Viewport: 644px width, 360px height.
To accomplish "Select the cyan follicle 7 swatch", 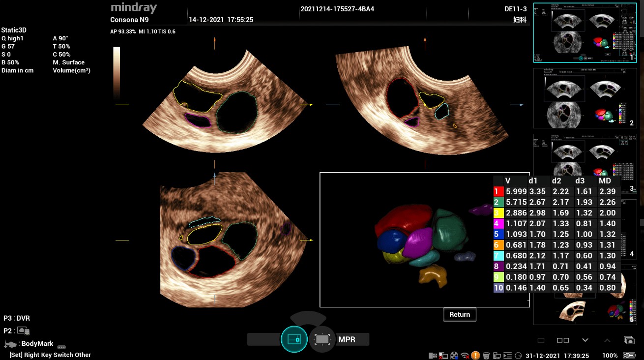I will point(498,256).
